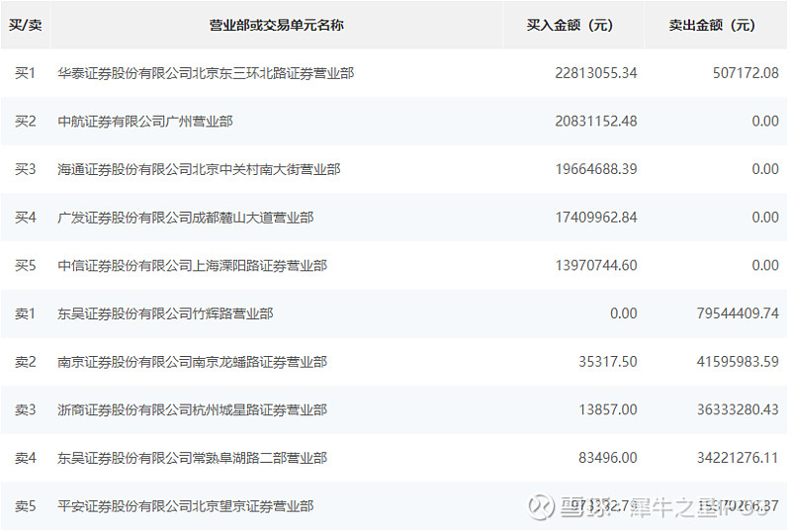Select the 卖5 row label
Image resolution: width=791 pixels, height=532 pixels.
[x=26, y=506]
